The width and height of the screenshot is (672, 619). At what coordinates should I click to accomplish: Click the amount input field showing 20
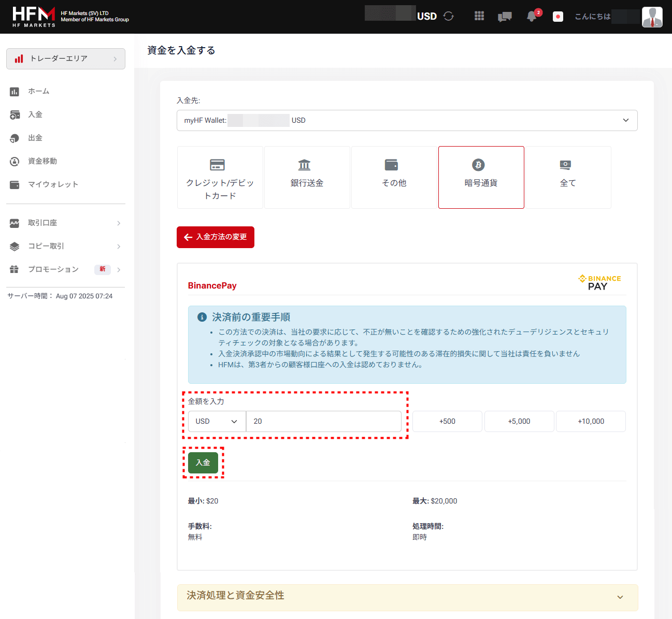coord(324,421)
